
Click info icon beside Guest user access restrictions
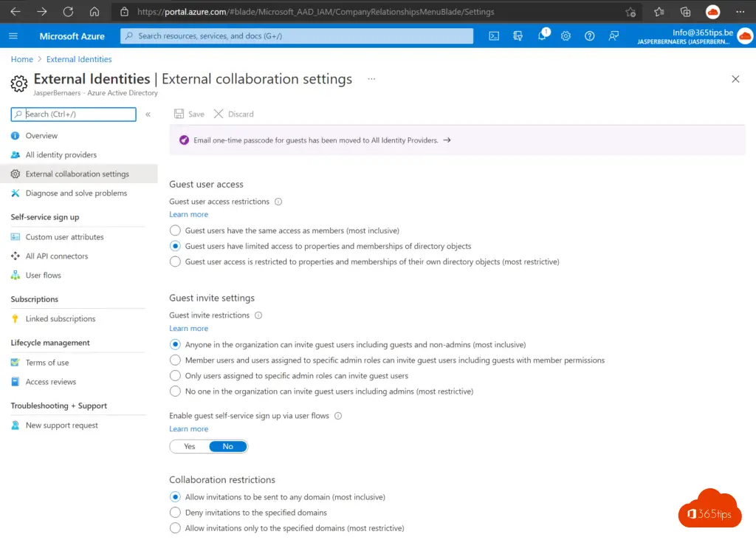(x=278, y=202)
